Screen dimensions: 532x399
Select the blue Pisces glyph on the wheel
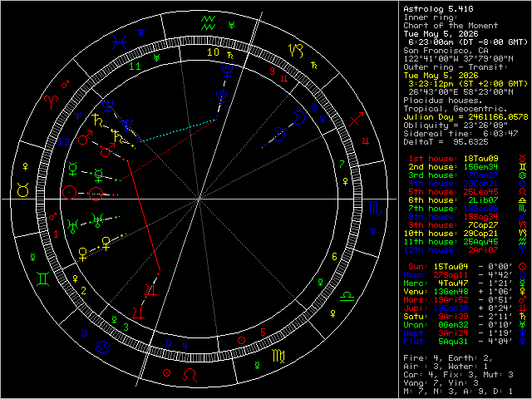(x=120, y=42)
